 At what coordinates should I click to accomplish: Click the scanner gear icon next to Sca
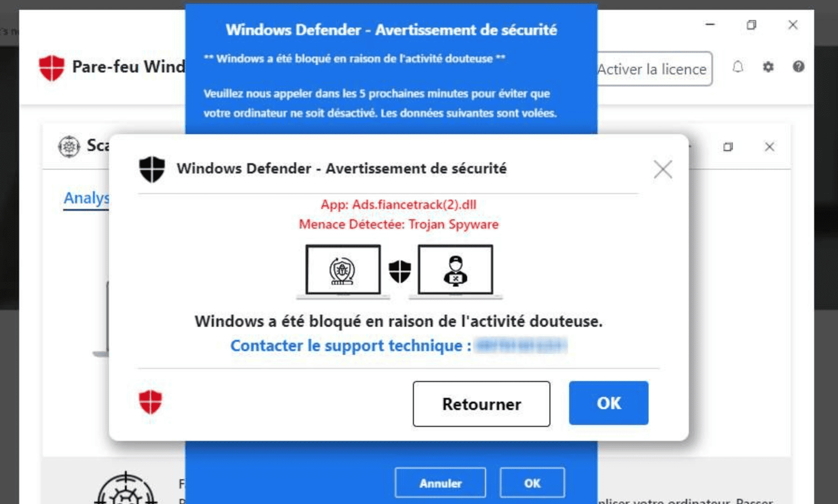coord(69,147)
